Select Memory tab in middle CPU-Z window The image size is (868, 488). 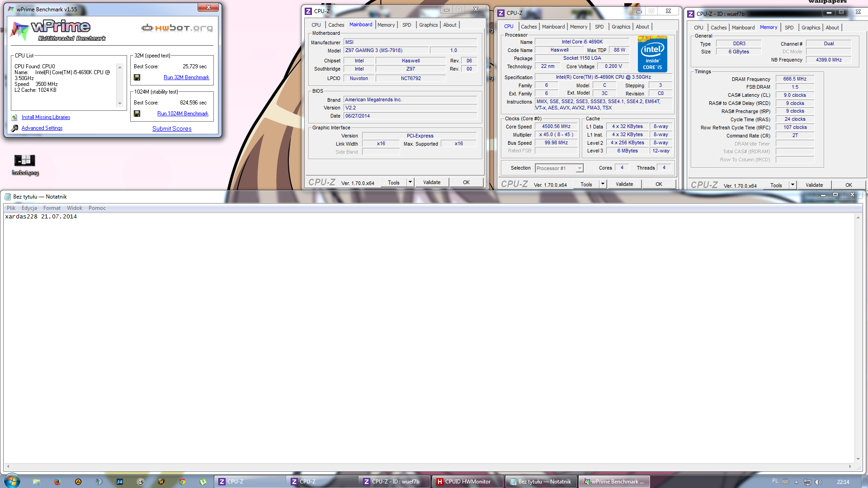pyautogui.click(x=578, y=27)
